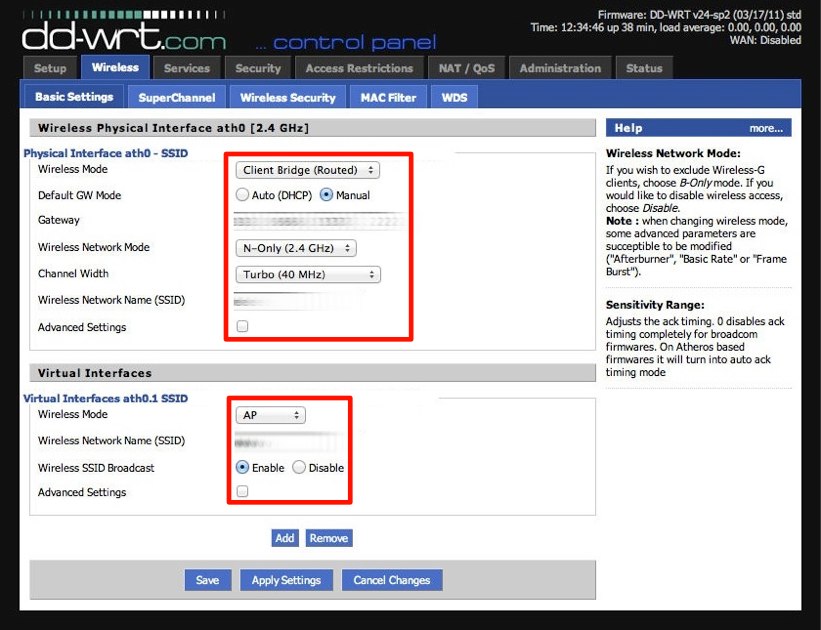Switch to the Setup tab
821x630 pixels.
pos(50,69)
